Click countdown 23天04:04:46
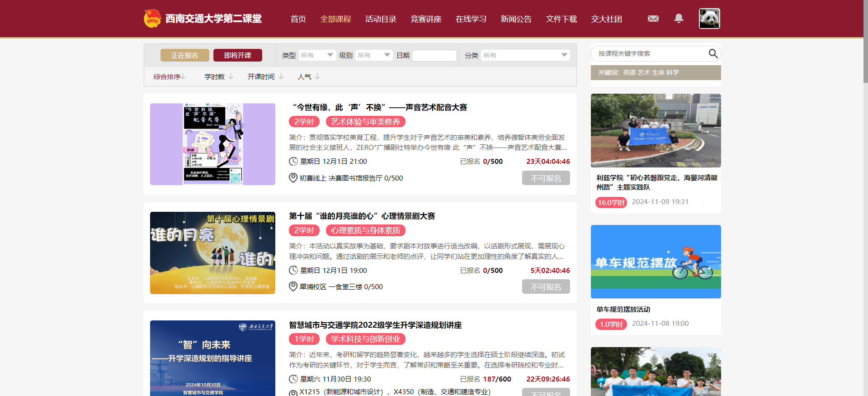868x396 pixels. pos(548,162)
